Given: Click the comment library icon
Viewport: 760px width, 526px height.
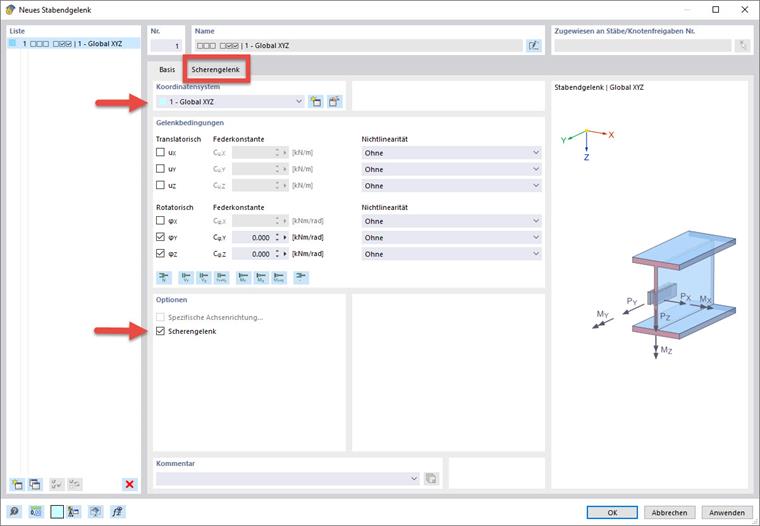Looking at the screenshot, I should [x=431, y=478].
